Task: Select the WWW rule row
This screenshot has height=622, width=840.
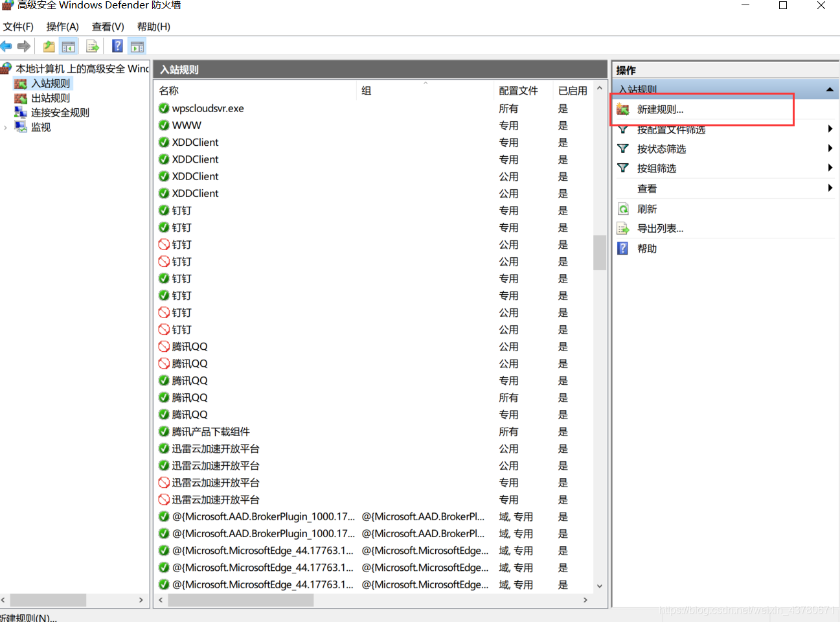Action: (374, 125)
